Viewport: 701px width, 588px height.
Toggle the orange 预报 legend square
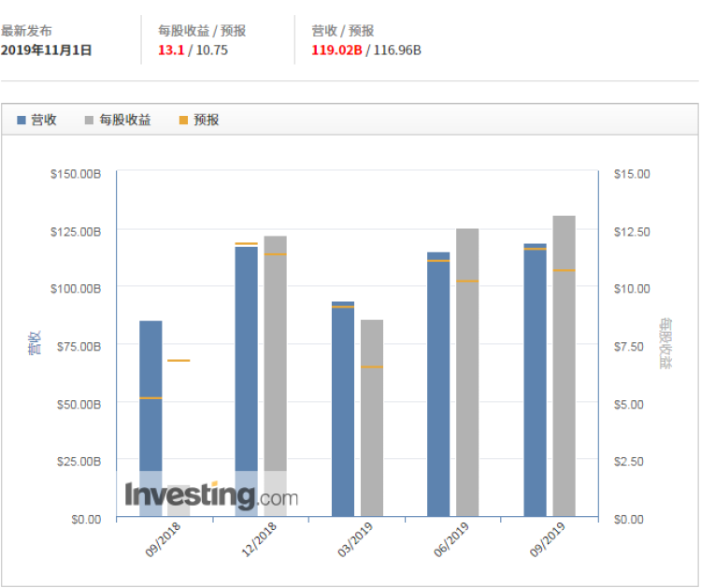(x=183, y=120)
